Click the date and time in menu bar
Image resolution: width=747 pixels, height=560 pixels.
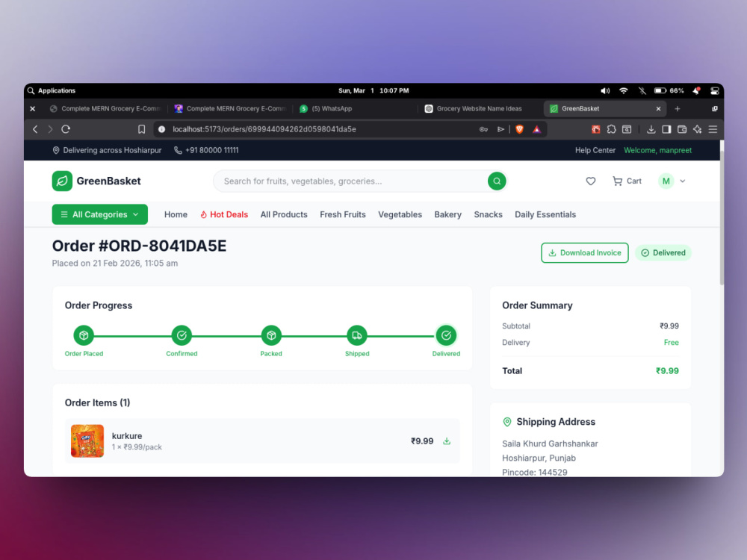[373, 90]
